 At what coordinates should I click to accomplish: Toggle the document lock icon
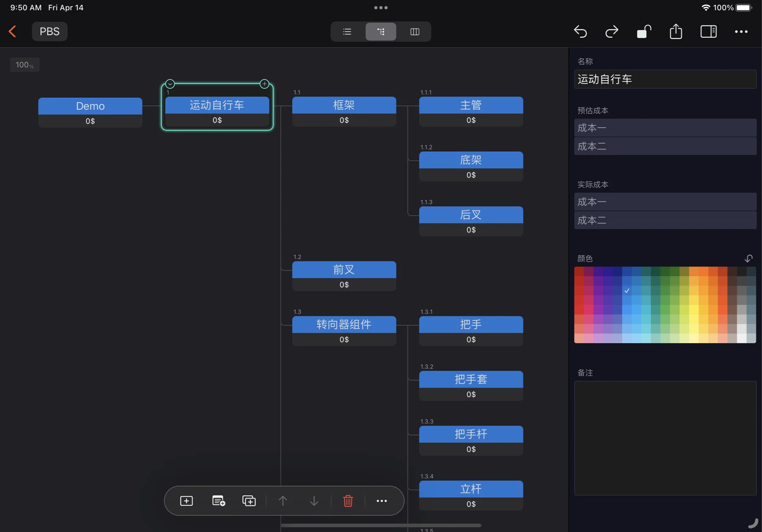[x=644, y=31]
